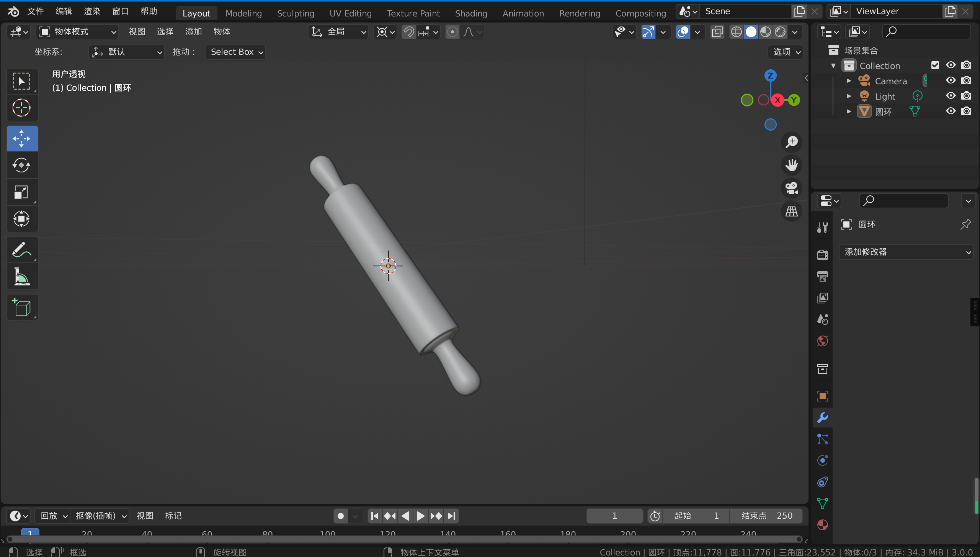Hide 圆环 object in viewport via eye

point(951,111)
